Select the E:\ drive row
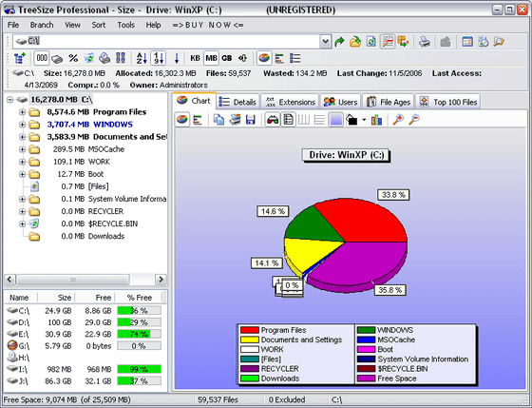 click(84, 334)
